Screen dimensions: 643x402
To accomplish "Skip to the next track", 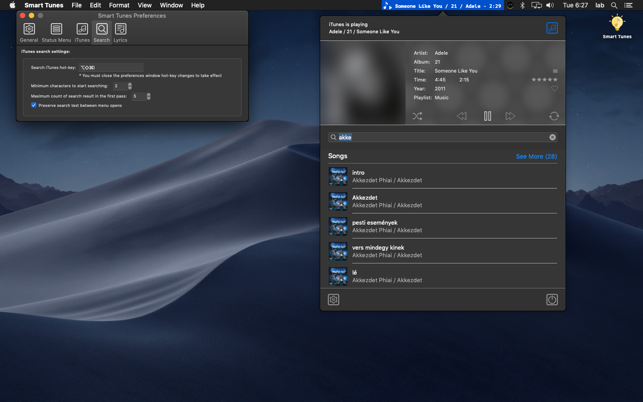I will pos(510,116).
